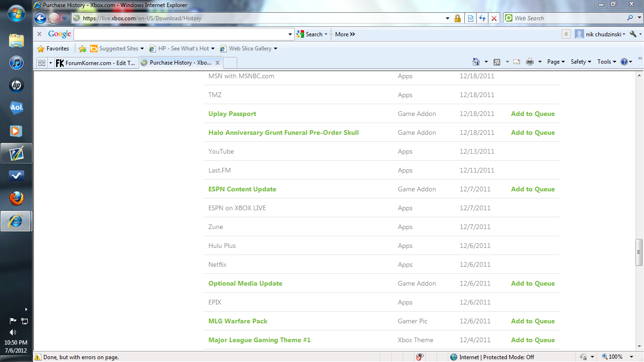Screen dimensions: 644x362
Task: Stop loading with the red X icon
Action: coord(494,18)
